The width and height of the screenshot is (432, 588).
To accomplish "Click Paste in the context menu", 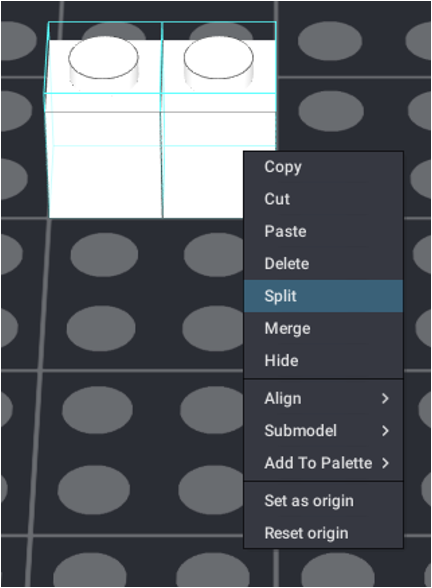I will 323,231.
